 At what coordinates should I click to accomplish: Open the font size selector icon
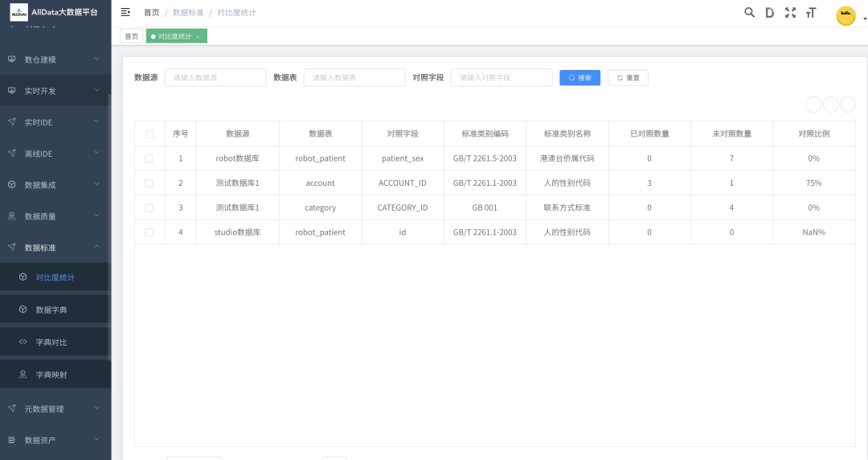811,12
